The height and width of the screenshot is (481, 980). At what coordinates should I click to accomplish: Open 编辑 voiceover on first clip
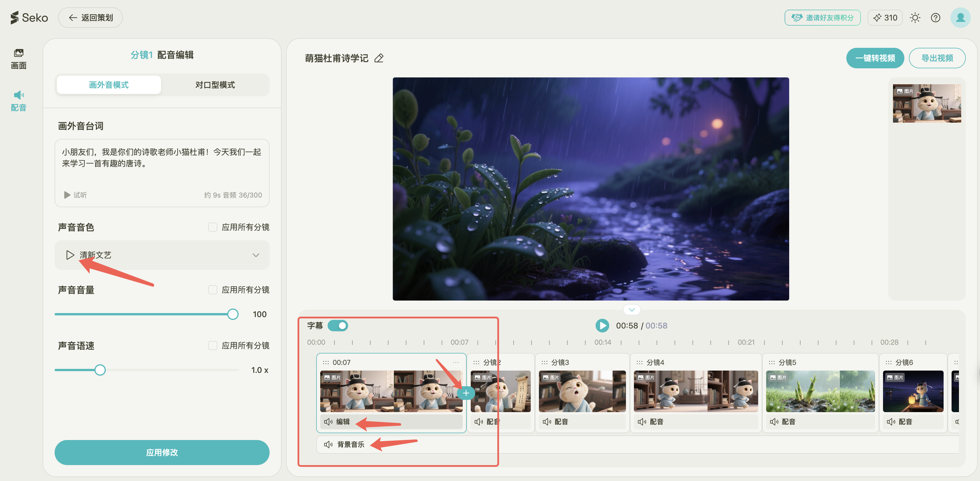(x=391, y=422)
